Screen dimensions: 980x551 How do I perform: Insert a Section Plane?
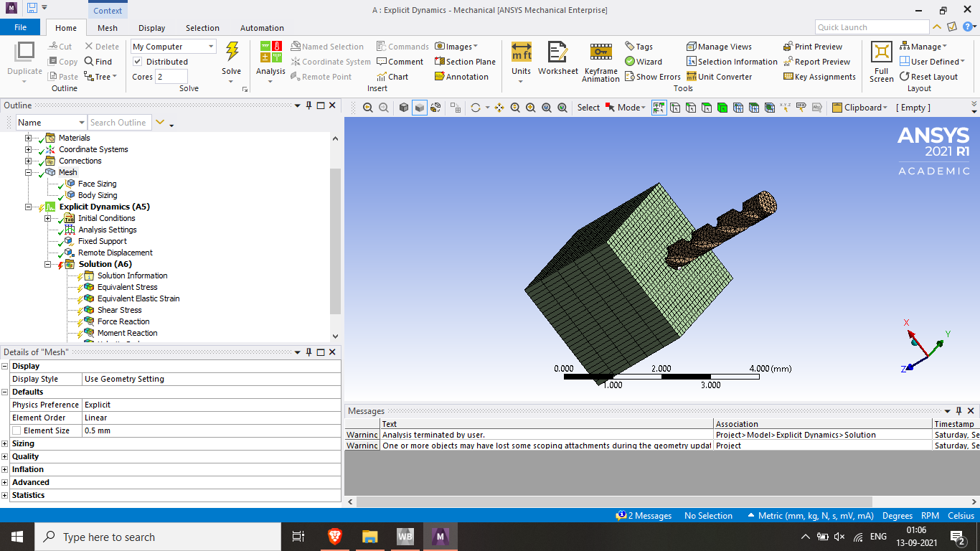point(465,62)
